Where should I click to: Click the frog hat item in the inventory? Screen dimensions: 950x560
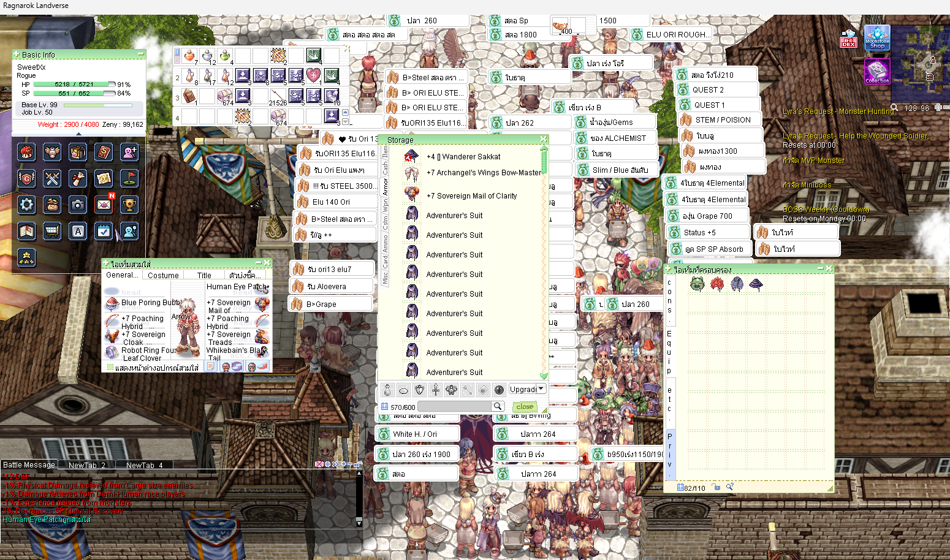click(697, 284)
